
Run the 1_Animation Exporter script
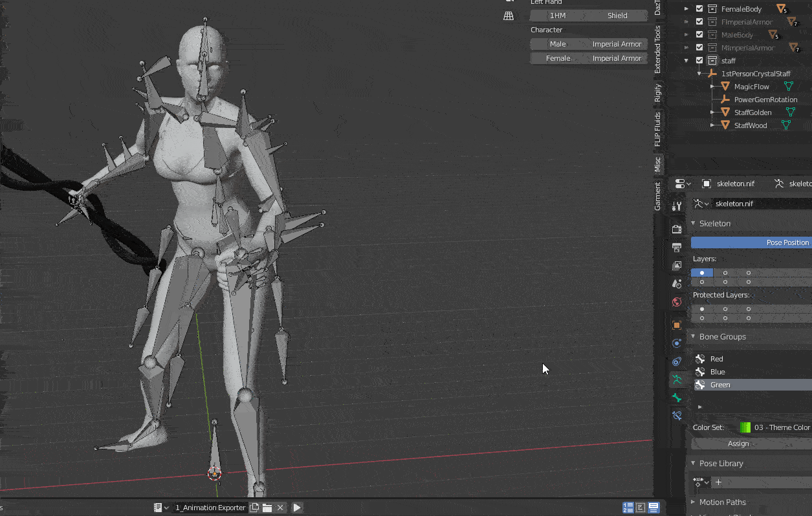point(296,508)
